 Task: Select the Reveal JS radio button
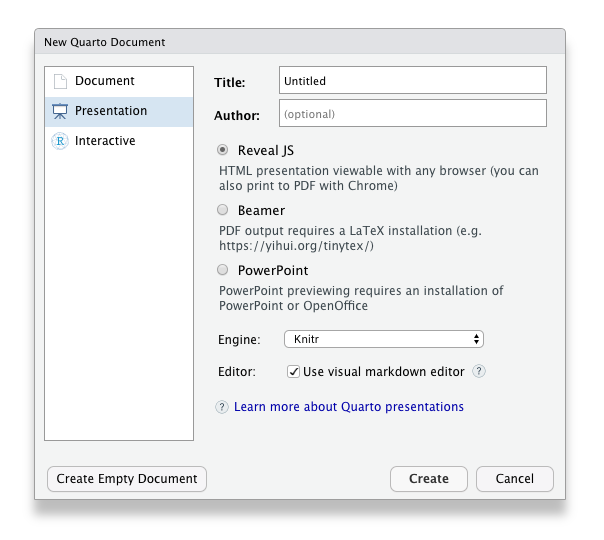tap(222, 149)
